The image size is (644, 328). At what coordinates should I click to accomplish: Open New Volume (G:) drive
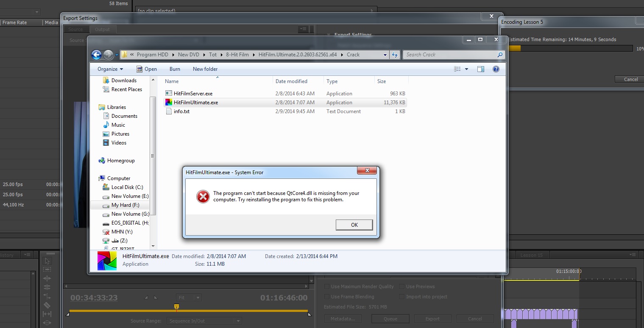click(130, 214)
